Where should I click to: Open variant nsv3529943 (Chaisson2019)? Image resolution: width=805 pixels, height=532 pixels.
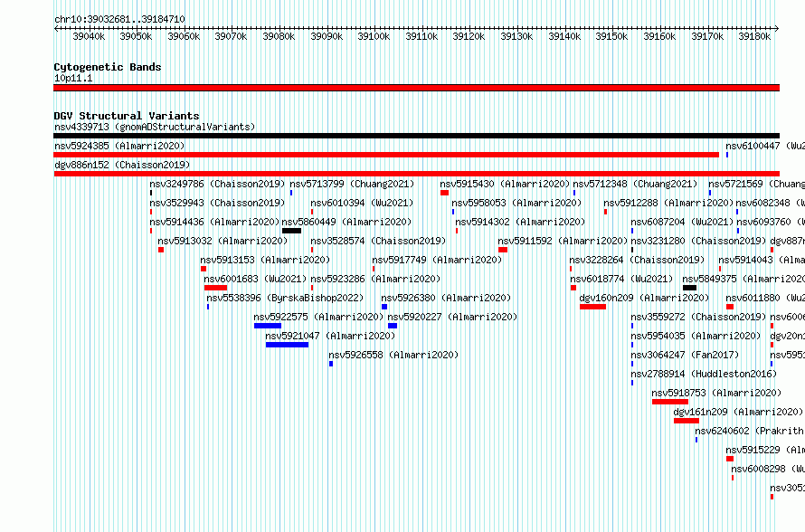tap(217, 203)
